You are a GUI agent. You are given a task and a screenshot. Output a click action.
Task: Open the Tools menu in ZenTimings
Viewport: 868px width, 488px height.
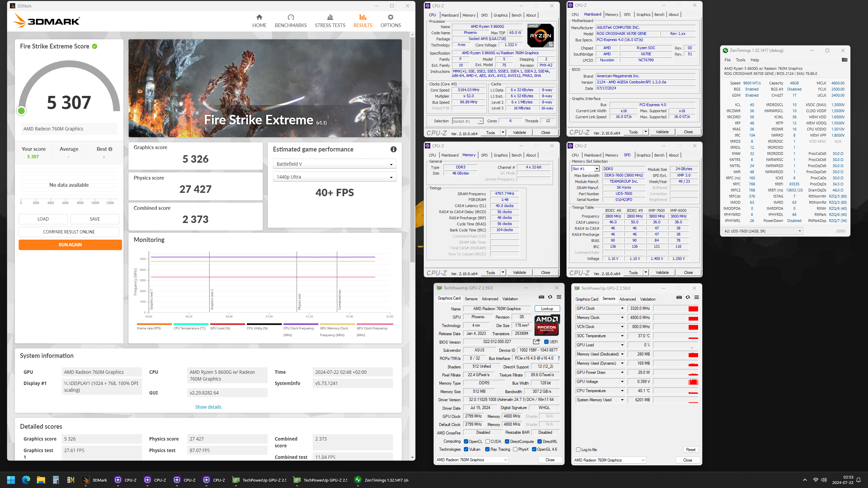click(741, 60)
